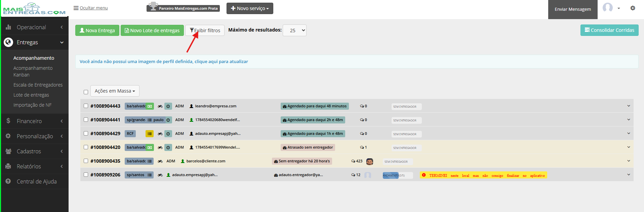Click MaisEntregas.com logo
This screenshot has height=212, width=644.
(x=34, y=8)
